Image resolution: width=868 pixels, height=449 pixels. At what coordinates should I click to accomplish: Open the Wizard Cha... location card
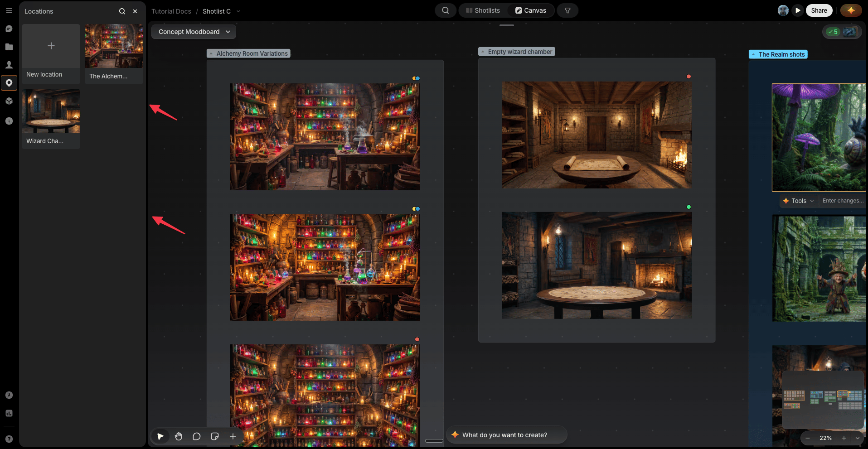(x=51, y=119)
